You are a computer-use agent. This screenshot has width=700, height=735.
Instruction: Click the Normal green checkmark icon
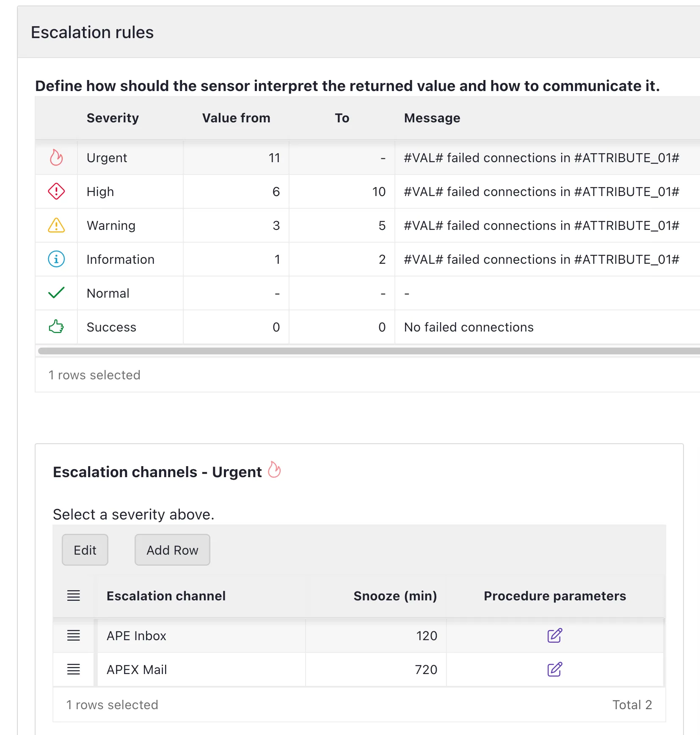(56, 293)
